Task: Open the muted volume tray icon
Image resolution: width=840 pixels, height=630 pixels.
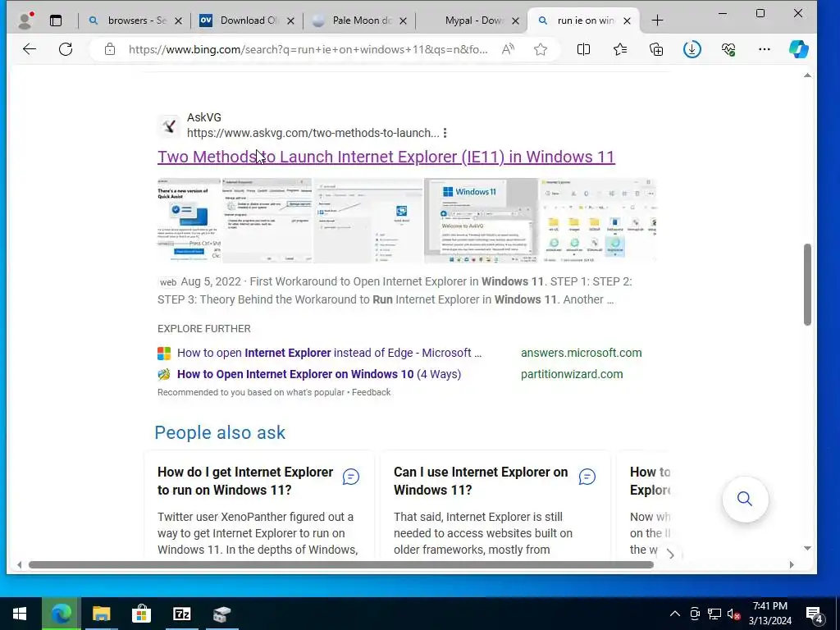Action: (733, 614)
